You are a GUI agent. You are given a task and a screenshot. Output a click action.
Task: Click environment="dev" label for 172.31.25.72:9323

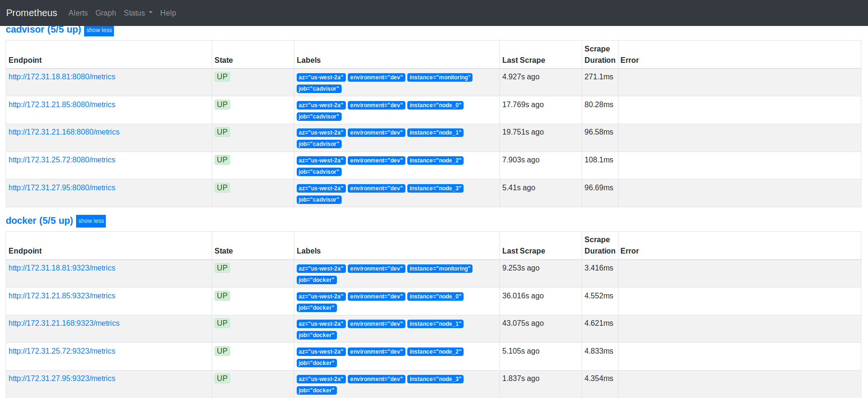click(377, 352)
